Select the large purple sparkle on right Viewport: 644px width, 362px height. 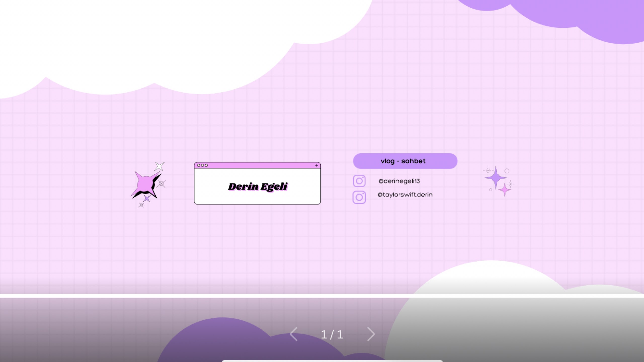(496, 177)
